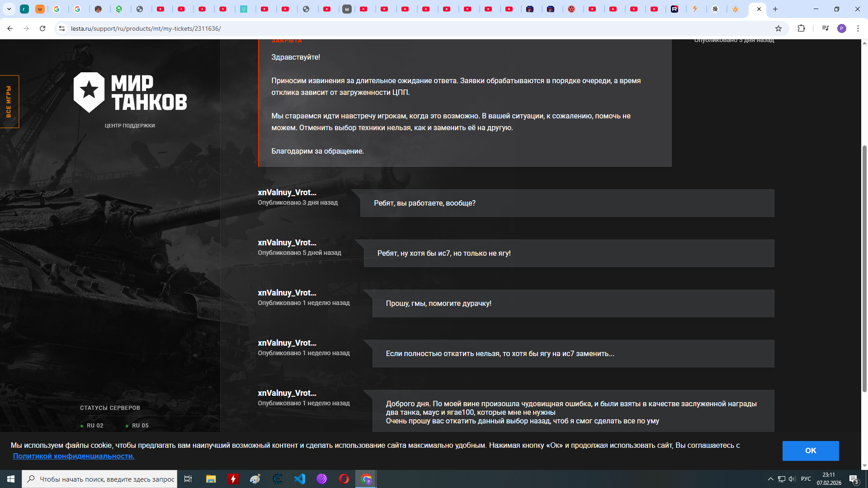Viewport: 868px width, 488px height.
Task: Click the address bar URL
Action: [146, 28]
